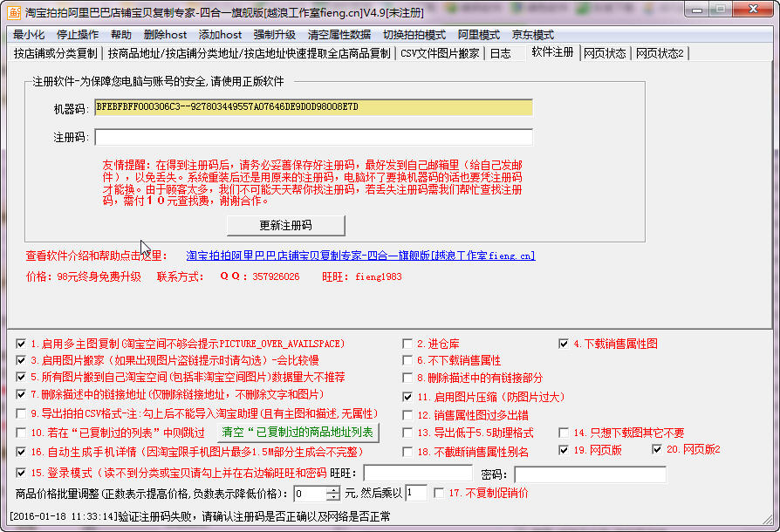Image resolution: width=780 pixels, height=532 pixels.
Task: Open the software introduction hyperlink
Action: [x=360, y=256]
